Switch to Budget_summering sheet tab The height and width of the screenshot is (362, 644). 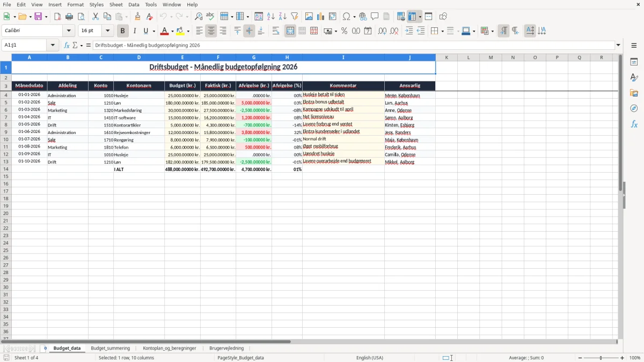pos(110,348)
